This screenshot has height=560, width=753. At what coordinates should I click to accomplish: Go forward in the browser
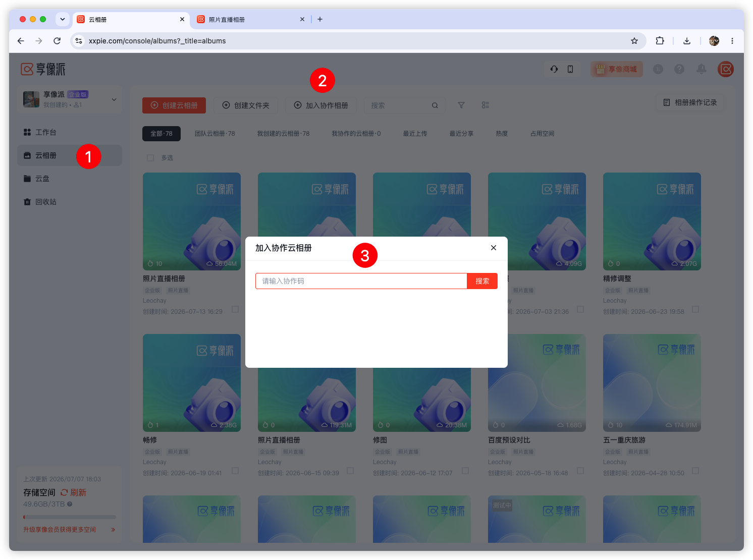pyautogui.click(x=39, y=41)
